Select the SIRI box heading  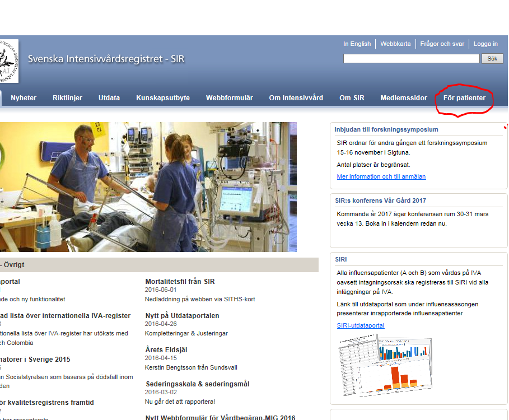tap(341, 259)
